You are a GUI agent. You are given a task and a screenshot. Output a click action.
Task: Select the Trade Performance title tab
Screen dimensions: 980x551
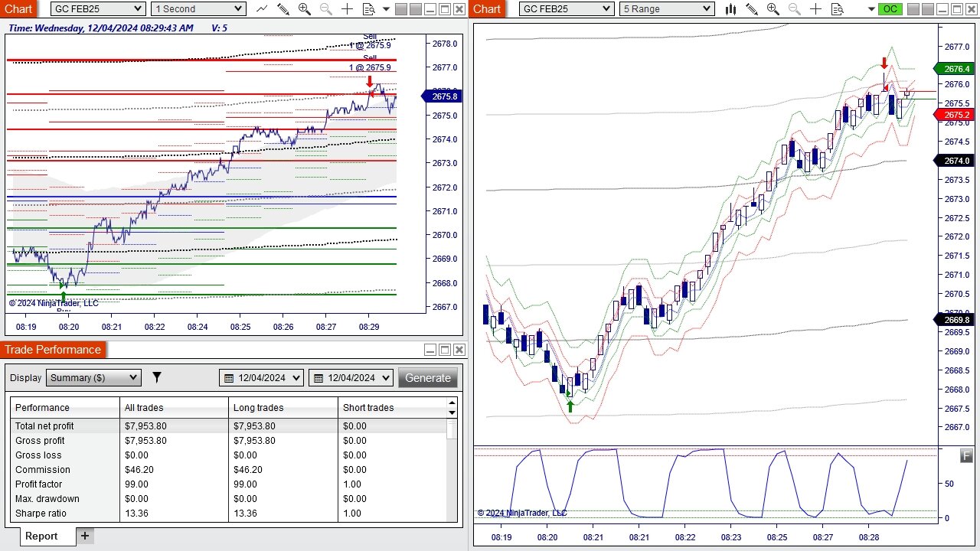(x=53, y=350)
